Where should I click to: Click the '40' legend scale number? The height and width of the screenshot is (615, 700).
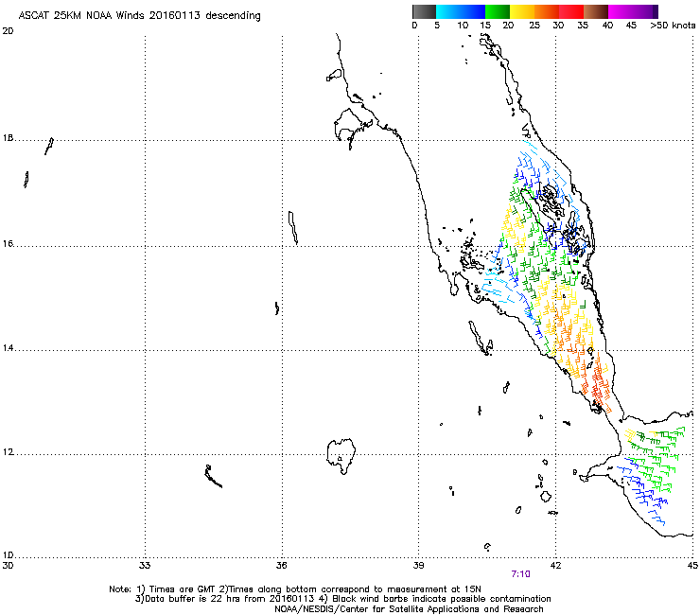click(607, 26)
